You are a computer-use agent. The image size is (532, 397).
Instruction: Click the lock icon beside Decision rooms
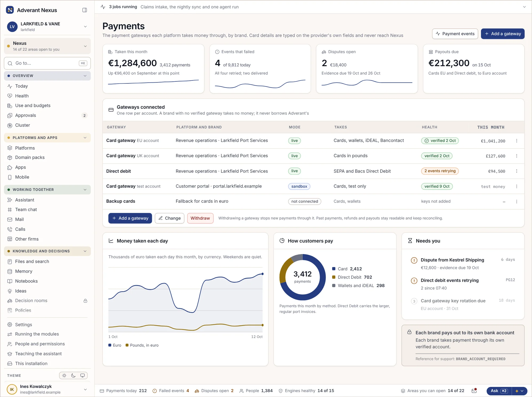coord(85,301)
